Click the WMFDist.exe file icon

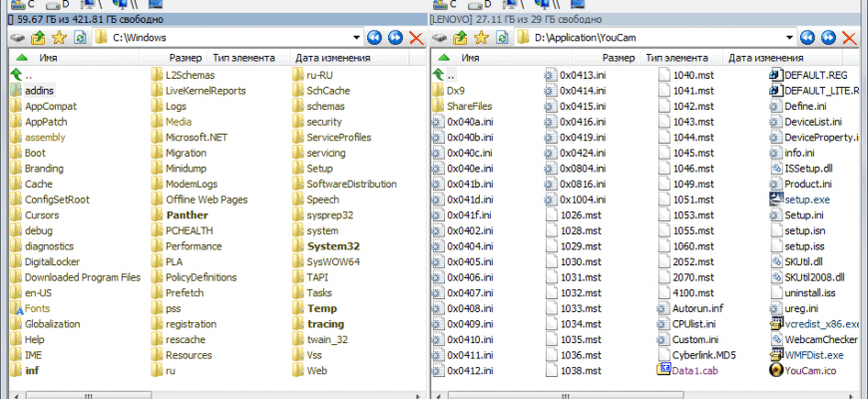coord(776,355)
